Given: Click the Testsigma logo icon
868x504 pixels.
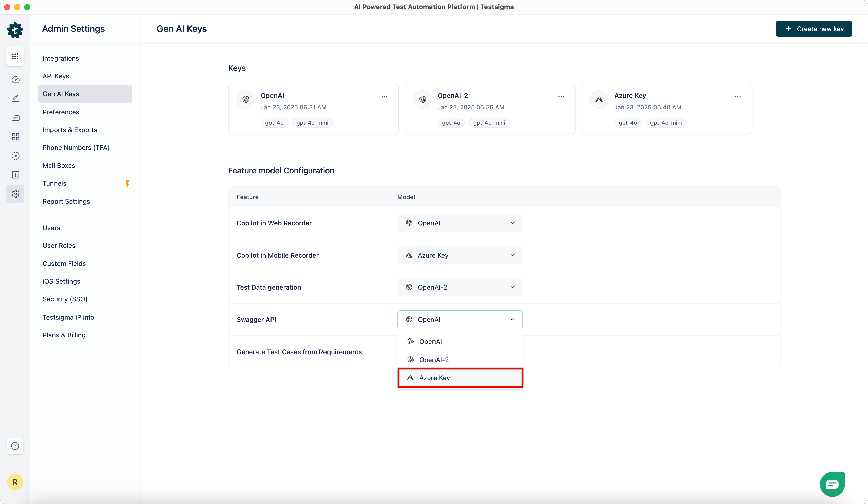Looking at the screenshot, I should tap(15, 30).
